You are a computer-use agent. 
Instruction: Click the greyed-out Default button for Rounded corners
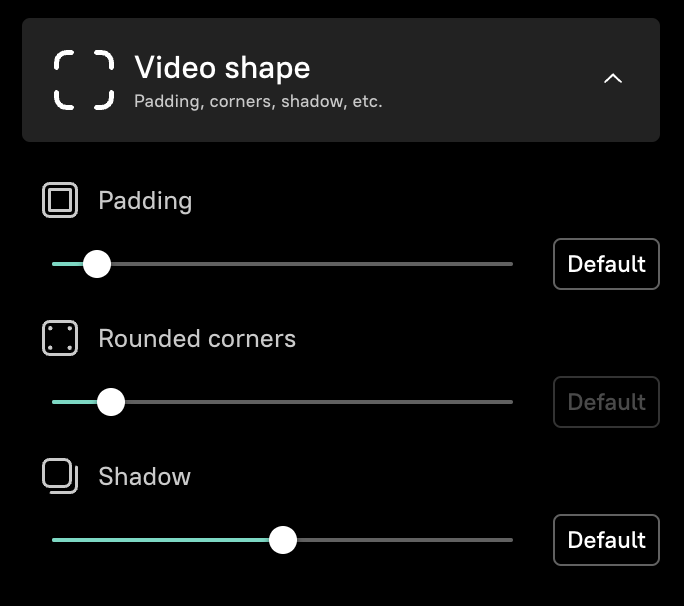point(606,402)
